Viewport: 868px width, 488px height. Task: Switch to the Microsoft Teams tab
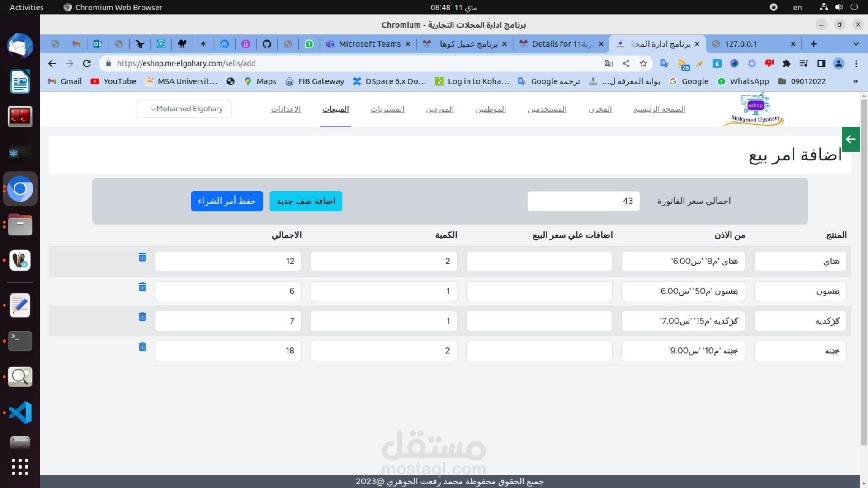[x=369, y=44]
